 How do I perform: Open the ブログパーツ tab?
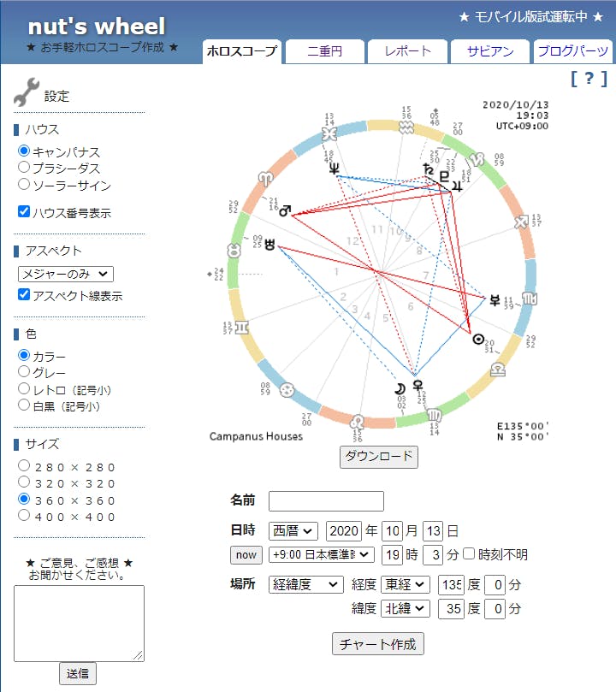tap(572, 51)
